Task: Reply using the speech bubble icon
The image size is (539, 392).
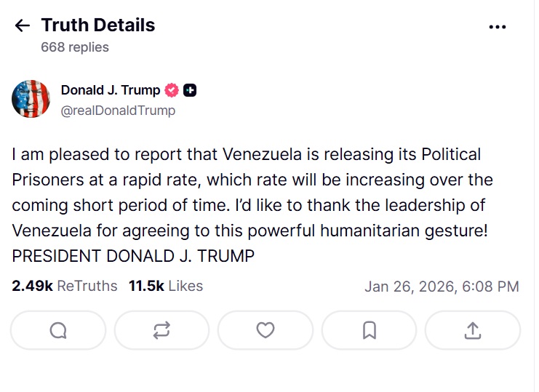Action: (58, 330)
